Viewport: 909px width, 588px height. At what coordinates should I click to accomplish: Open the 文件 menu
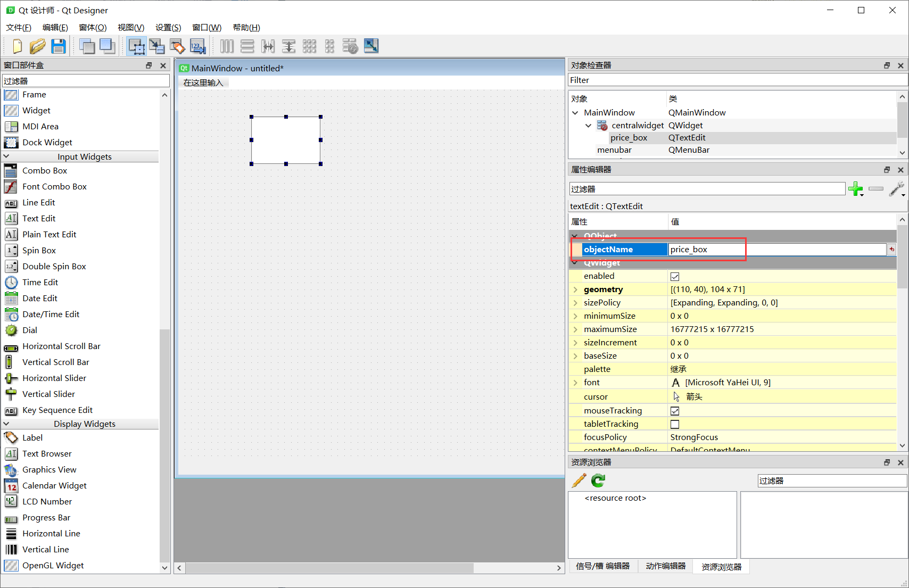(18, 27)
